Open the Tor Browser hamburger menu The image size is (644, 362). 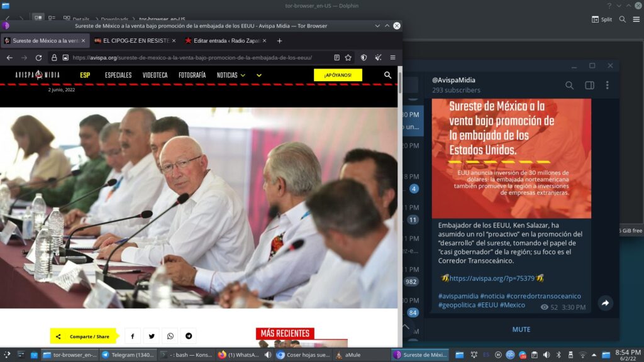[392, 57]
